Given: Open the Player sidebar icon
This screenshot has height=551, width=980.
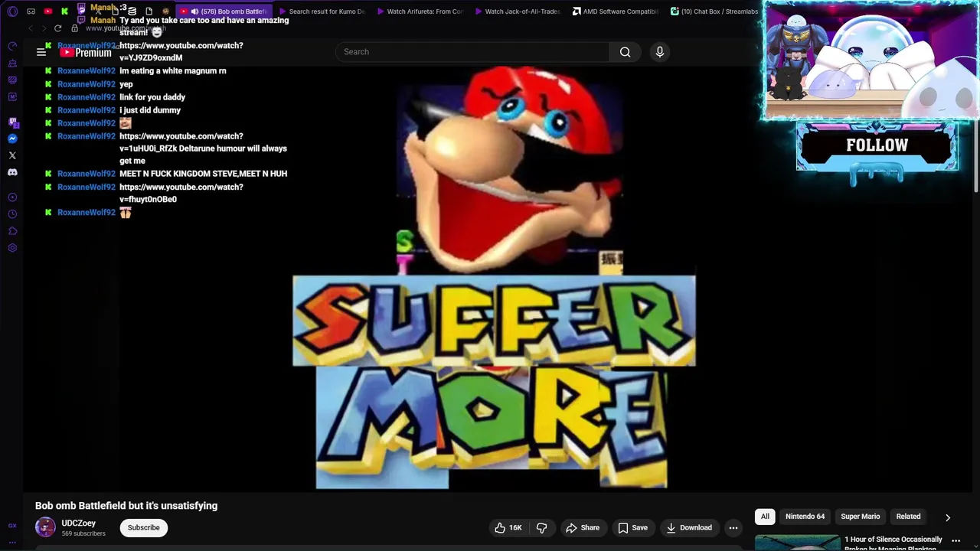Looking at the screenshot, I should click(12, 197).
